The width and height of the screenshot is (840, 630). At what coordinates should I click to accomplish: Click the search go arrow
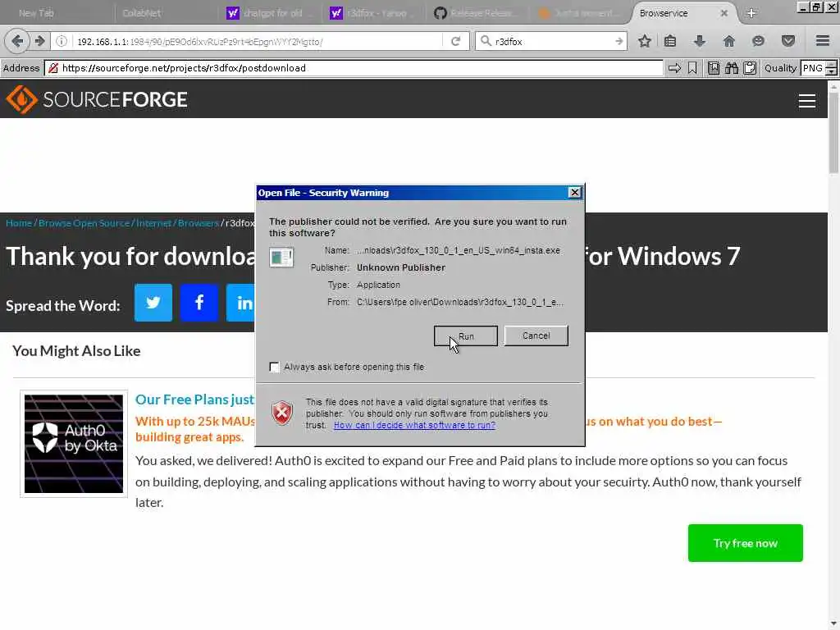(619, 41)
